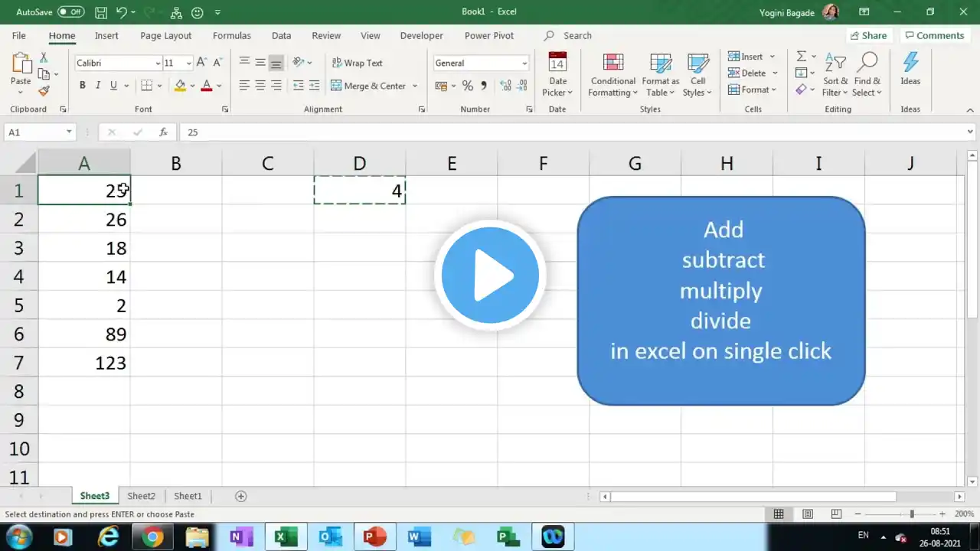Switch to the Page Layout ribbon tab
Image resolution: width=980 pixels, height=551 pixels.
[166, 35]
